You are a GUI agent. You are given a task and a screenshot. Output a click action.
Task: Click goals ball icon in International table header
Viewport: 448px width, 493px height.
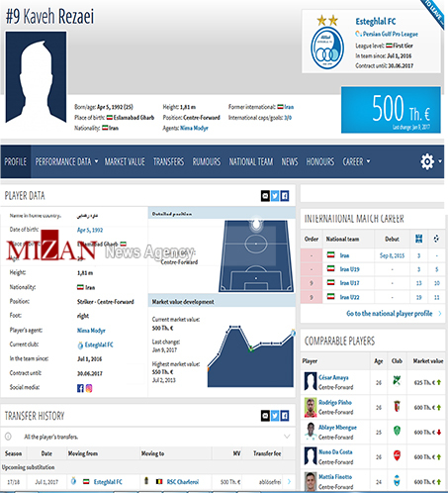[x=436, y=239]
